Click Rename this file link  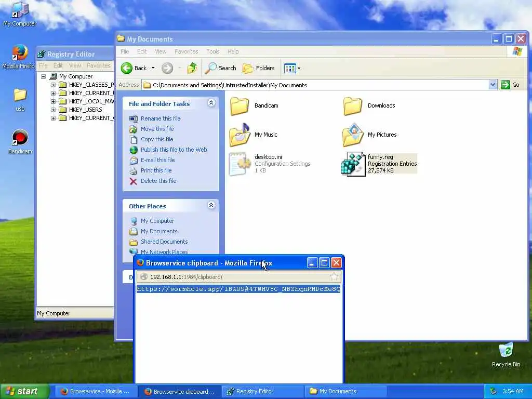(x=161, y=118)
